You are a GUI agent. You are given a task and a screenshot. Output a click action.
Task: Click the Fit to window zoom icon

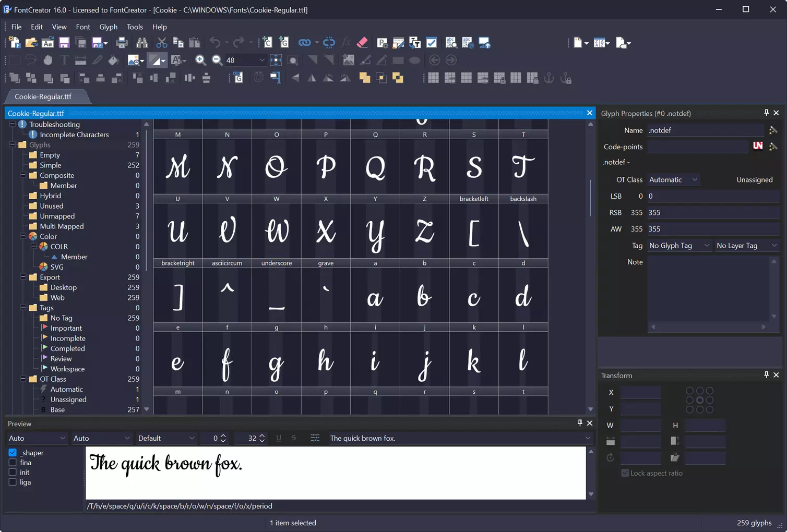click(276, 60)
